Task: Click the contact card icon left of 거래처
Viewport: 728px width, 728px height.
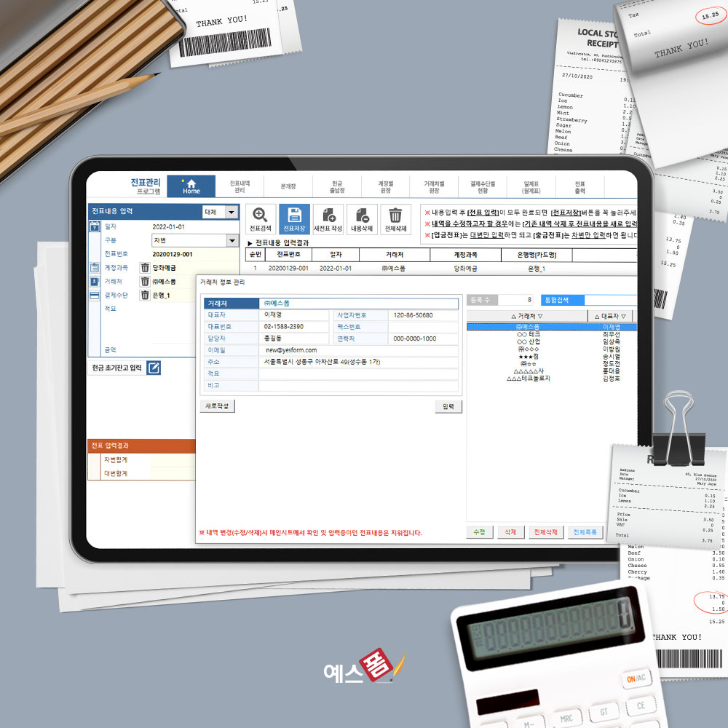Action: tap(94, 281)
